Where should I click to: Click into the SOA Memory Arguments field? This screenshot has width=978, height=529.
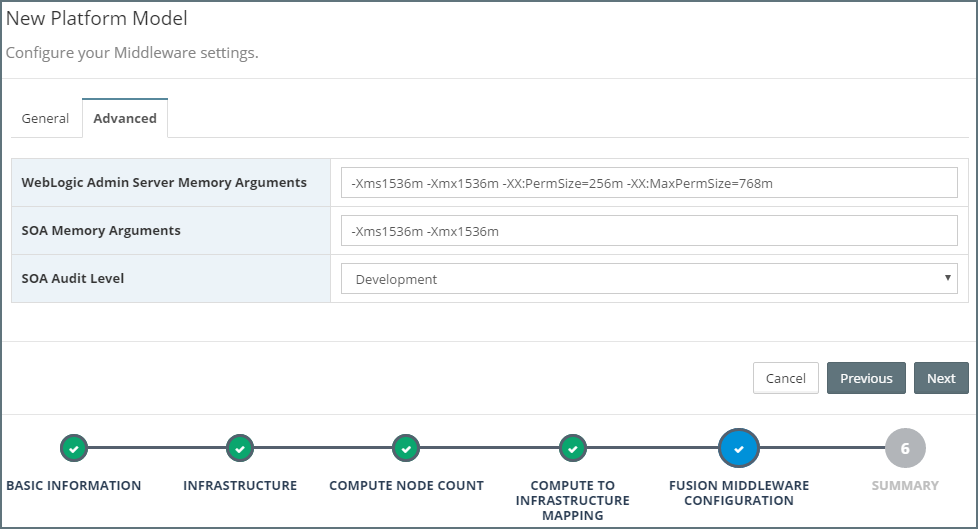(x=648, y=231)
